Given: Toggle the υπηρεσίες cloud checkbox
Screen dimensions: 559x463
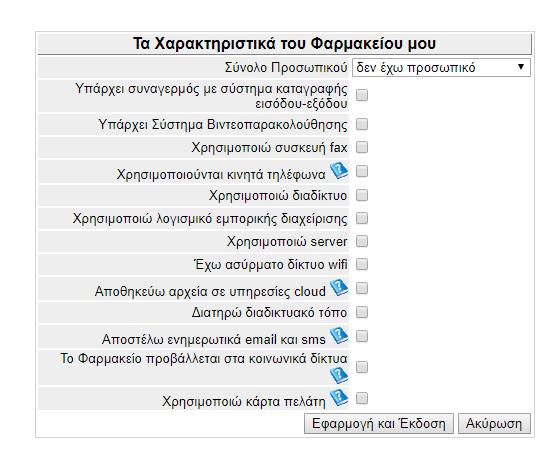Looking at the screenshot, I should (362, 288).
